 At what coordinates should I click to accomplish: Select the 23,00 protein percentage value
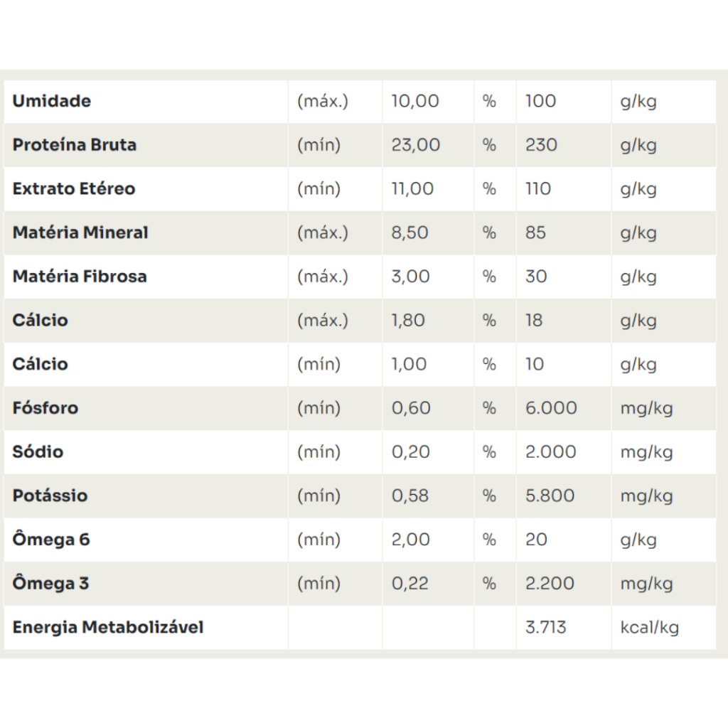point(416,145)
